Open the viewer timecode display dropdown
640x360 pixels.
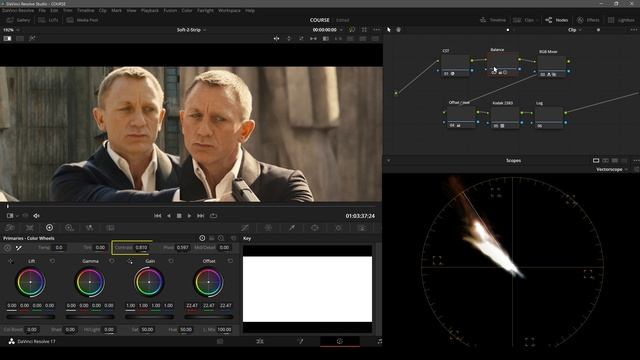tap(327, 30)
